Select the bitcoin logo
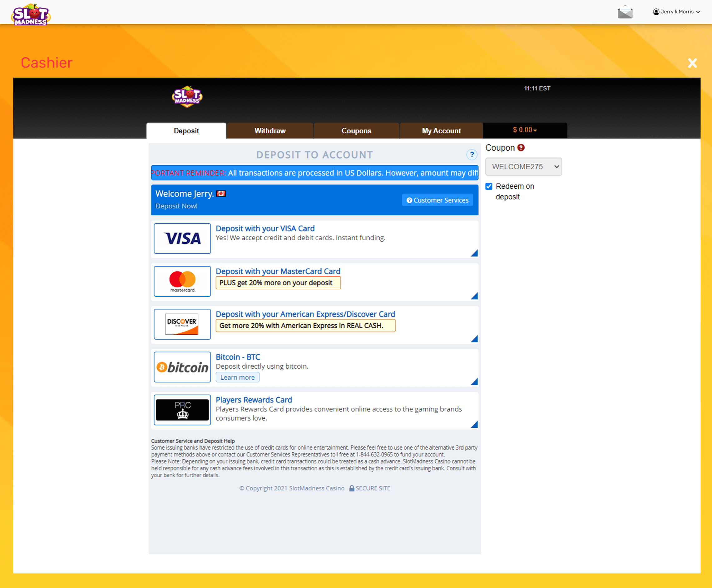 pyautogui.click(x=182, y=367)
